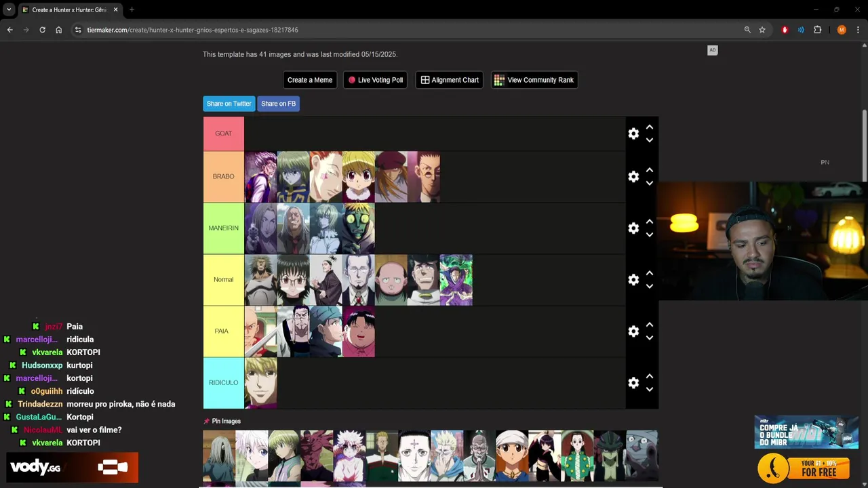Image resolution: width=868 pixels, height=488 pixels.
Task: Open Chrome profile avatar
Action: tap(842, 30)
